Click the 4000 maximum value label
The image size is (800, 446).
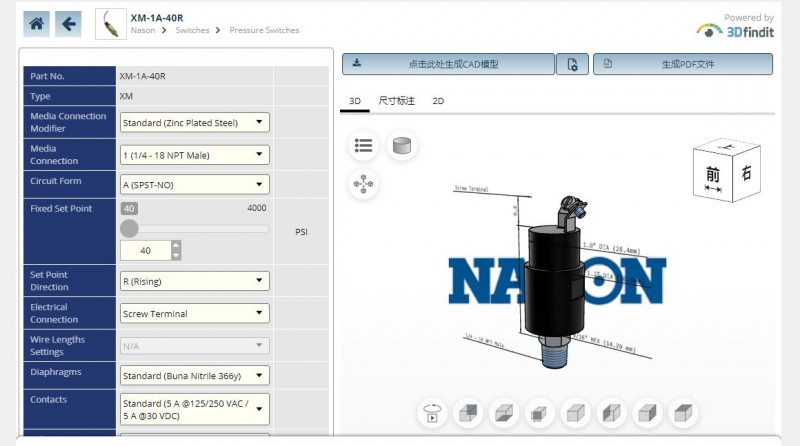257,208
